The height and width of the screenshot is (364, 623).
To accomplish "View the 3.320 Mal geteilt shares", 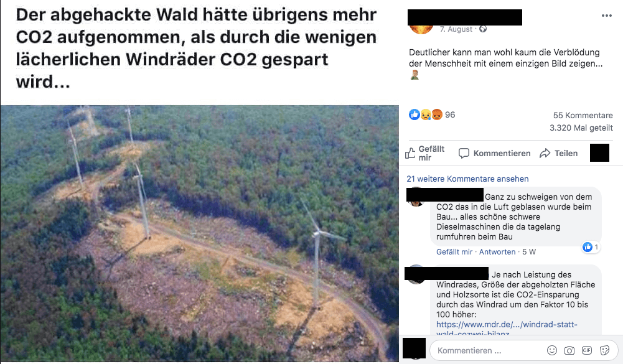I will click(581, 128).
